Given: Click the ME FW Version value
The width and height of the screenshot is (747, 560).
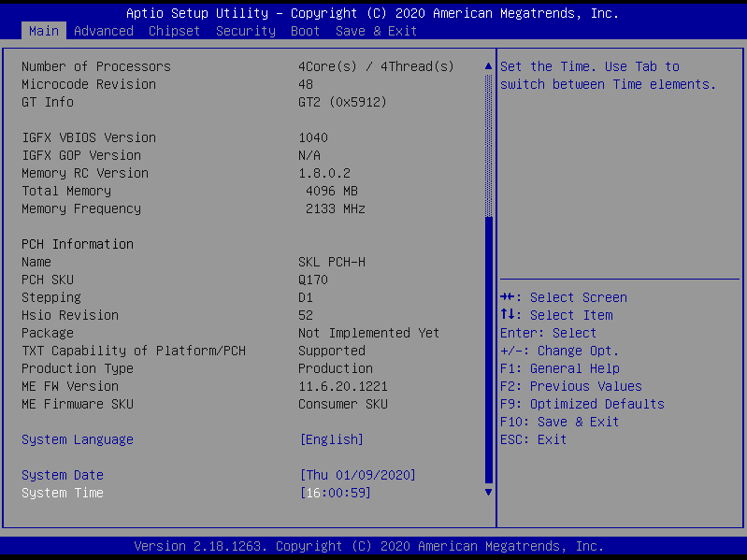Looking at the screenshot, I should [342, 386].
